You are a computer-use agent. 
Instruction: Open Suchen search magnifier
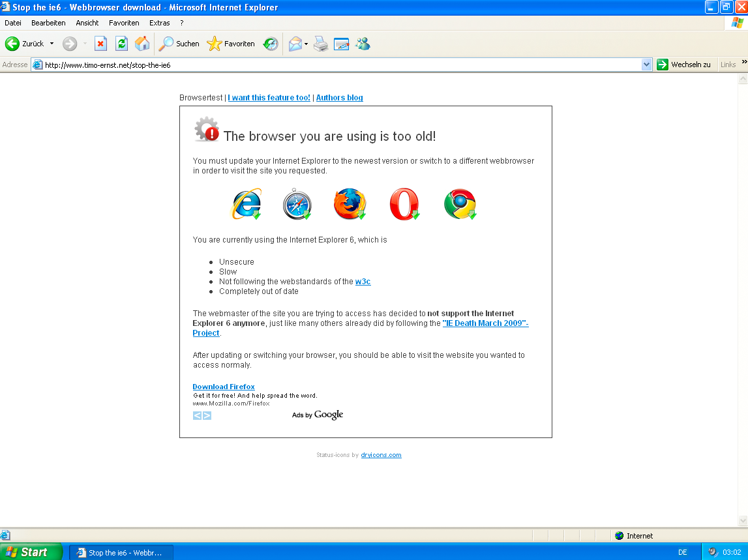[x=179, y=44]
